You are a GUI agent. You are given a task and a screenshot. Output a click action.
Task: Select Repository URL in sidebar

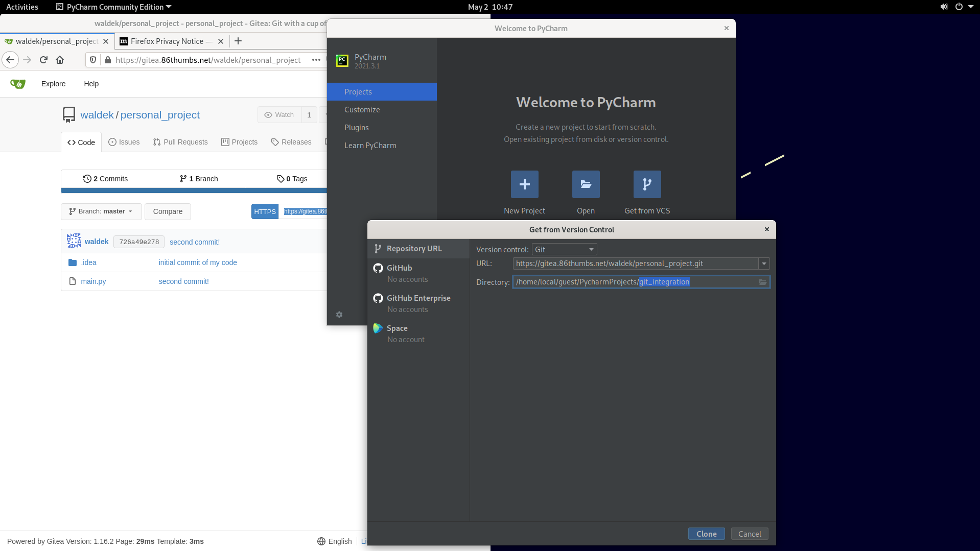tap(418, 249)
